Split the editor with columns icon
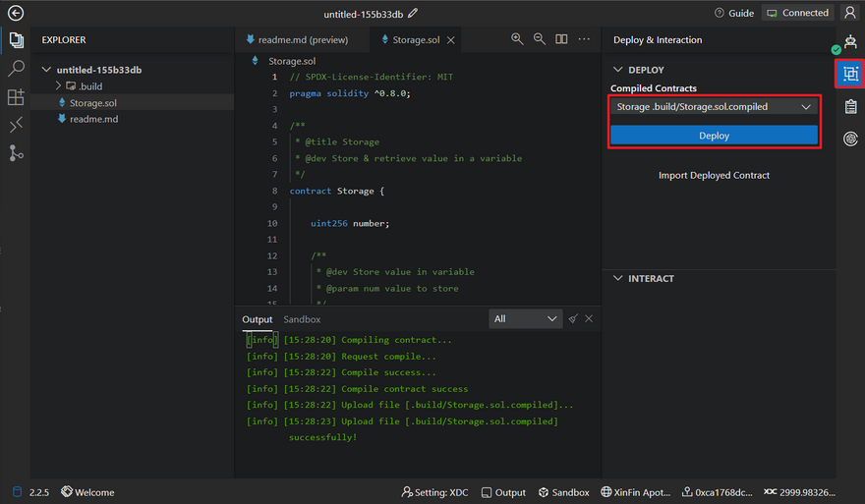The width and height of the screenshot is (865, 504). point(561,39)
